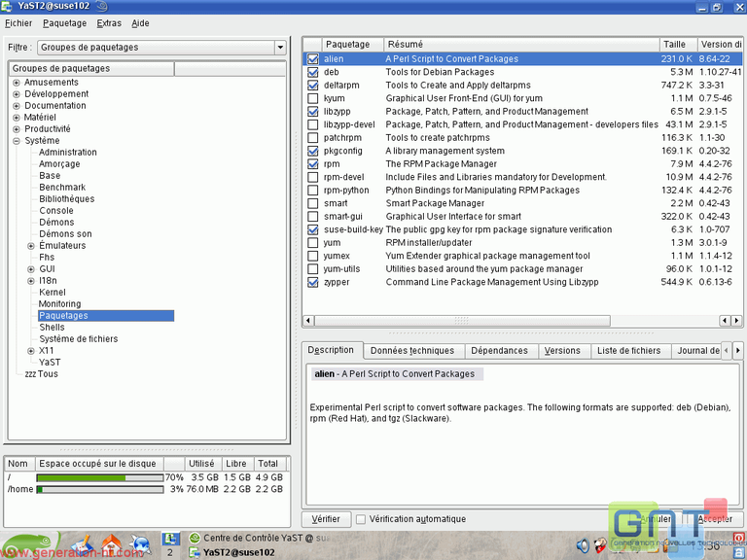Open the YaST2 window menu icon in title bar
The height and width of the screenshot is (560, 747).
point(7,7)
